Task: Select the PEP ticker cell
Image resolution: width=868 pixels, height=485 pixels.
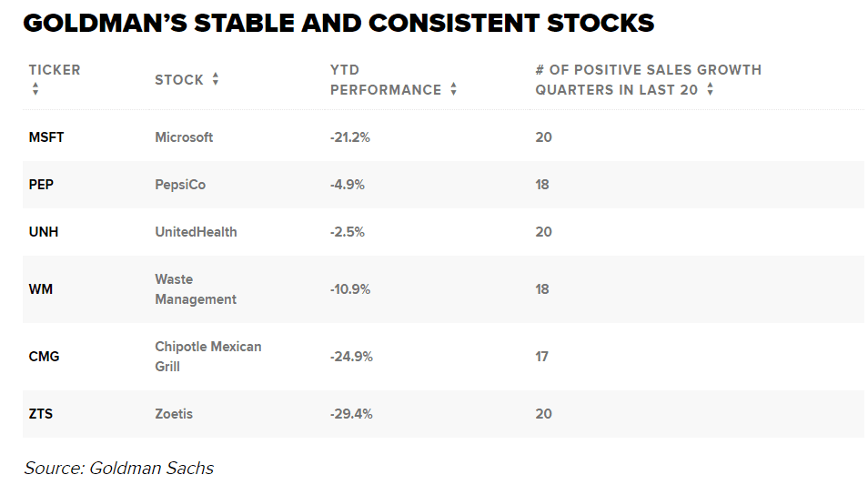Action: (x=41, y=185)
